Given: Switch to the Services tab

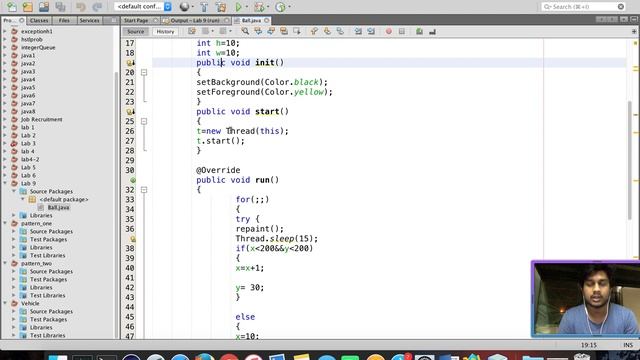Looking at the screenshot, I should coord(89,20).
